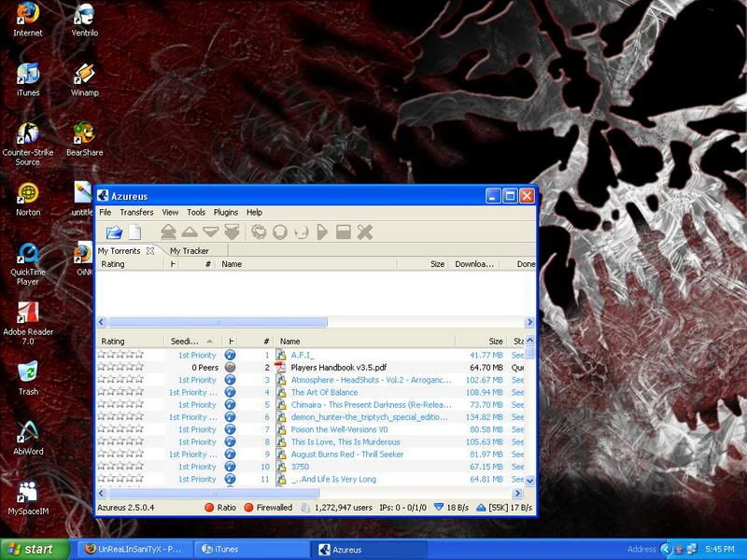Select This Is Love, This Is Murderous torrent

coord(311,441)
